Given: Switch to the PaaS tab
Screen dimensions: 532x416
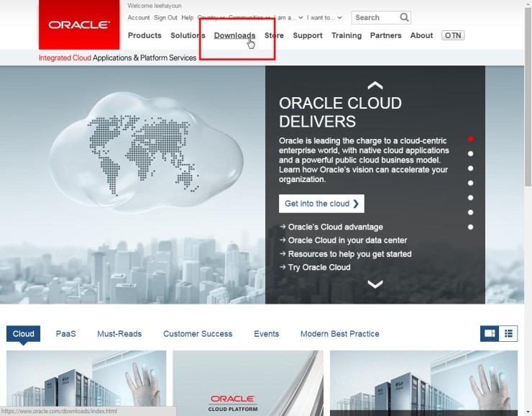Looking at the screenshot, I should coord(65,333).
